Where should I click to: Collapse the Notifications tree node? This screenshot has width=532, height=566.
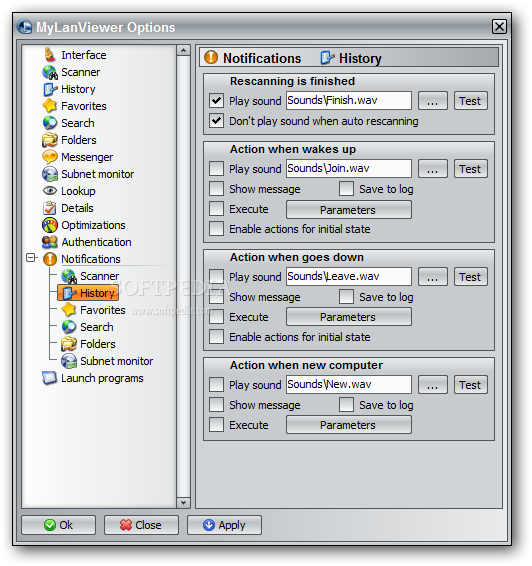coord(31,258)
